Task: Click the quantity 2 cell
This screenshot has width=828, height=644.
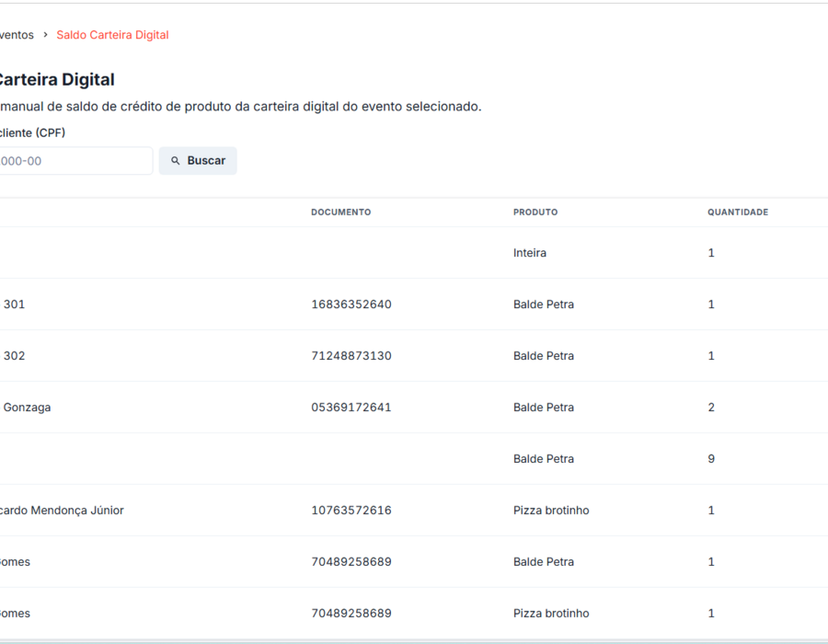Action: point(711,408)
